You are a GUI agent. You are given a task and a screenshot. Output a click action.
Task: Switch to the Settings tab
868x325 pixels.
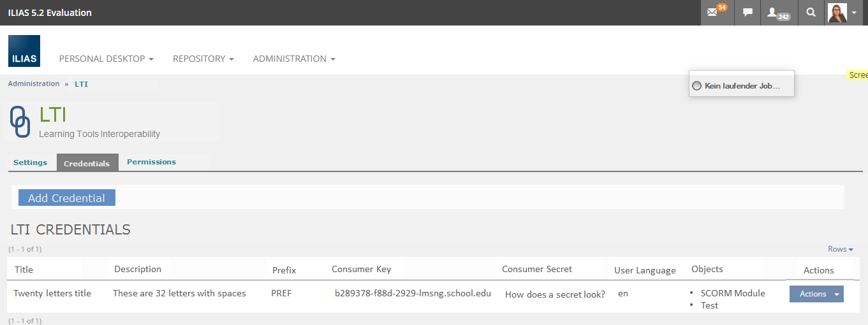click(30, 162)
